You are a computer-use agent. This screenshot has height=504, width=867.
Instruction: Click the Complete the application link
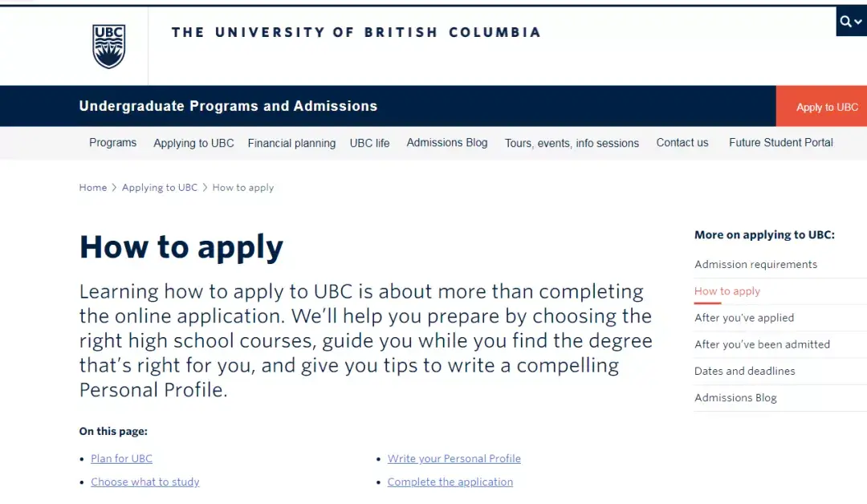[x=450, y=482]
